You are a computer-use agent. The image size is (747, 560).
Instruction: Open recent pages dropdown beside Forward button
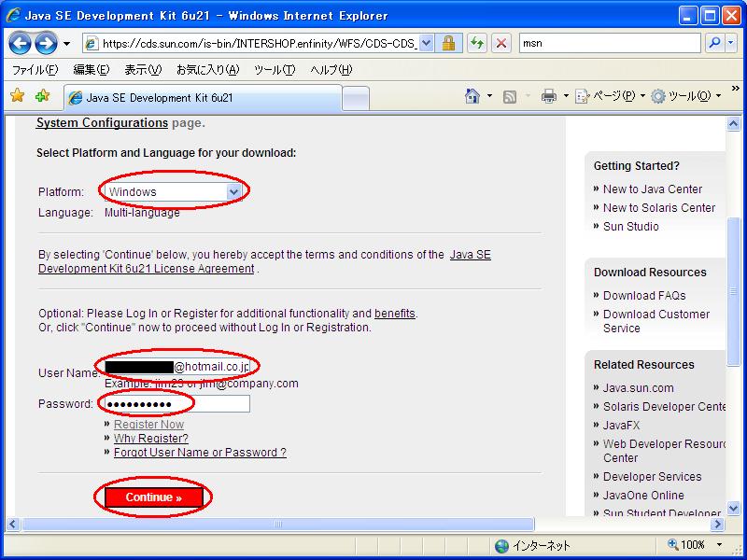coord(66,44)
